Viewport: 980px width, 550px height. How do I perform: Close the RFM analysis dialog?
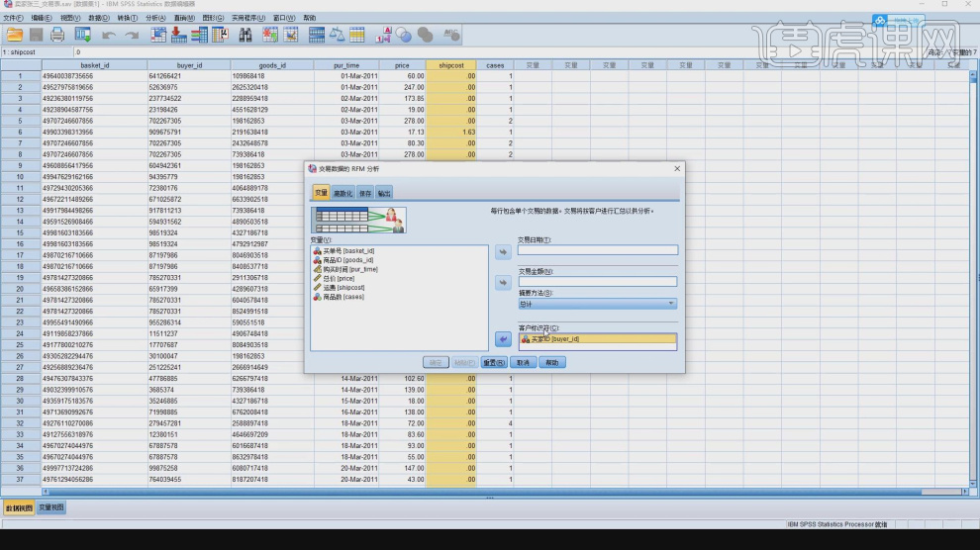(x=677, y=168)
